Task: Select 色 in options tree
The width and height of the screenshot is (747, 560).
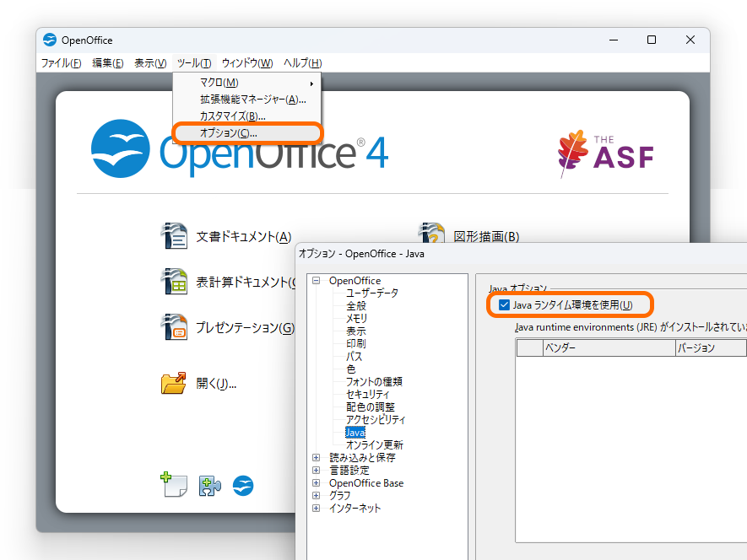Action: coord(350,369)
